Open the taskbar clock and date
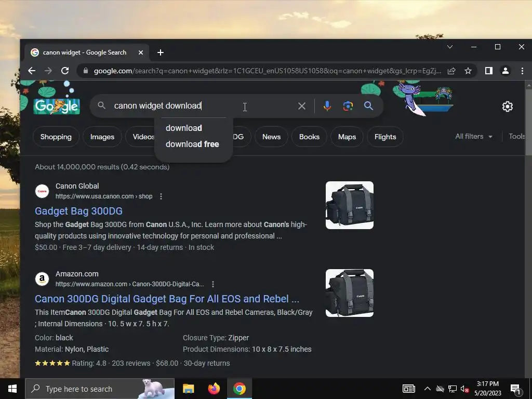532x399 pixels. pyautogui.click(x=487, y=389)
